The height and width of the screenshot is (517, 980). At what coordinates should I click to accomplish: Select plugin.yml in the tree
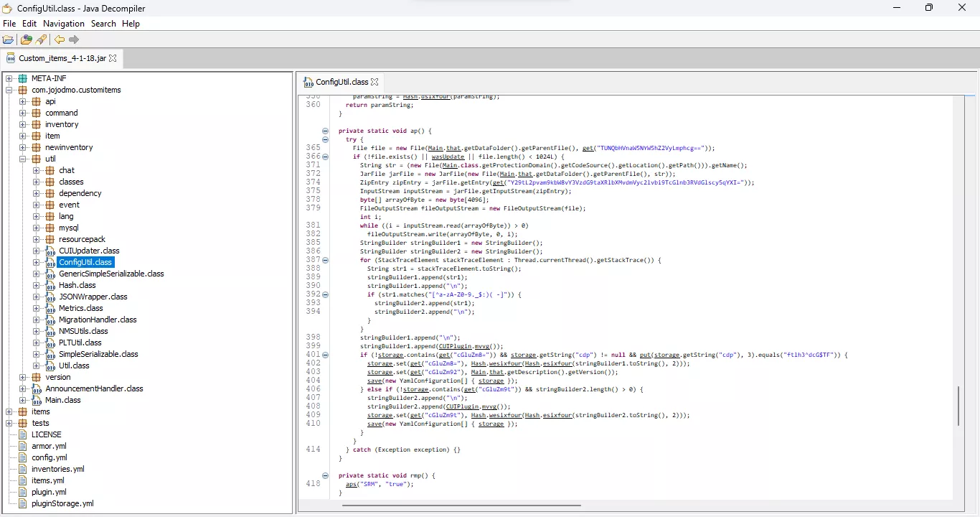(49, 492)
